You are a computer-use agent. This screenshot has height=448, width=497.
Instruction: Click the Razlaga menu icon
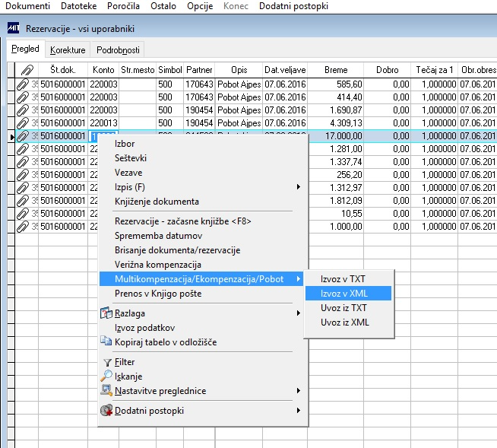[x=106, y=313]
